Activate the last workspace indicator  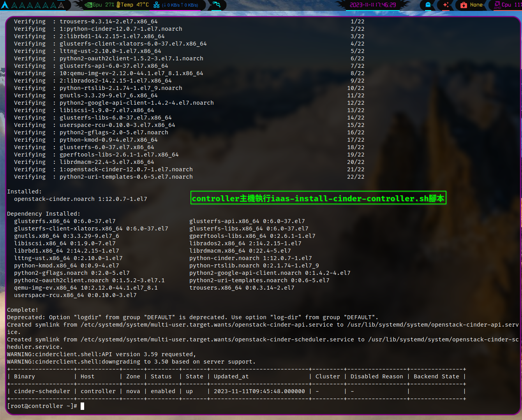point(62,5)
